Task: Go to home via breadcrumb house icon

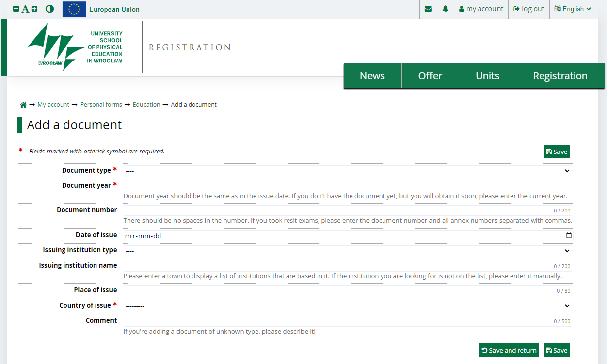Action: coord(23,105)
